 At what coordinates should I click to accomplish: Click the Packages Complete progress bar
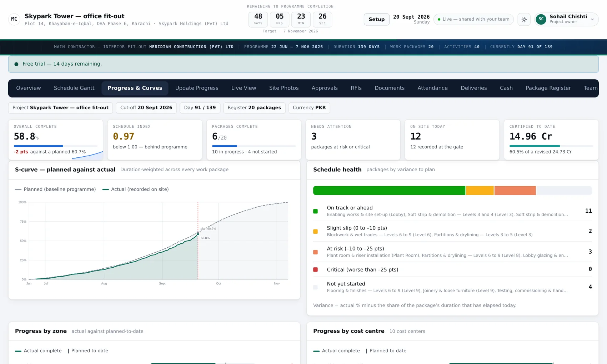254,146
